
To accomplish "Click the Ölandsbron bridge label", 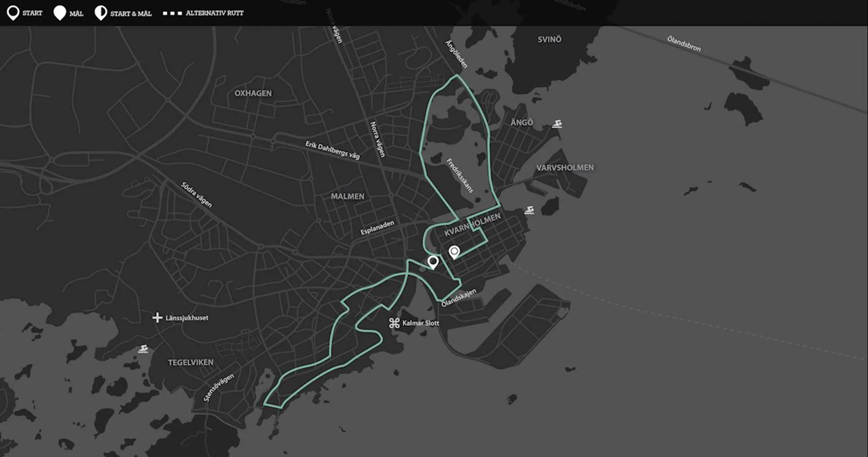I will 684,44.
